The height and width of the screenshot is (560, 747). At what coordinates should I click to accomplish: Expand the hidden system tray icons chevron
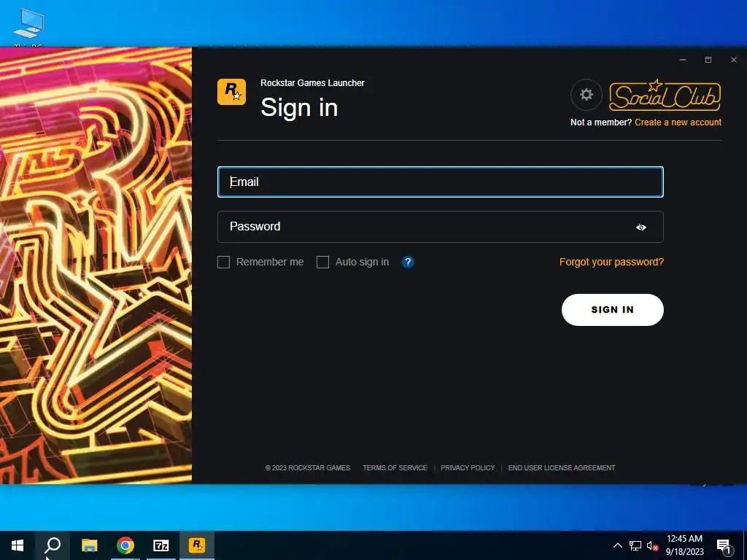point(617,545)
